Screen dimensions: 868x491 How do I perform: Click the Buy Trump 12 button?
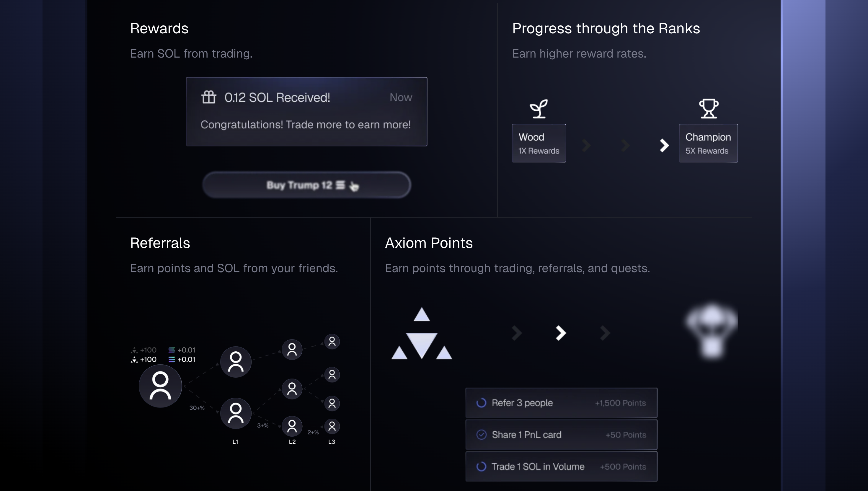[306, 185]
